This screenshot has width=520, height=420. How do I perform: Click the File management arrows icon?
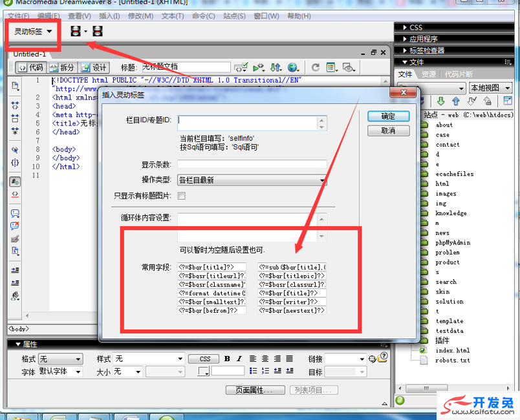276,67
